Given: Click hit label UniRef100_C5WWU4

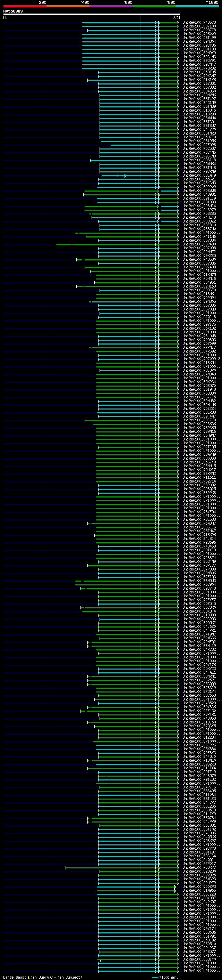Looking at the screenshot, I should point(199,118).
